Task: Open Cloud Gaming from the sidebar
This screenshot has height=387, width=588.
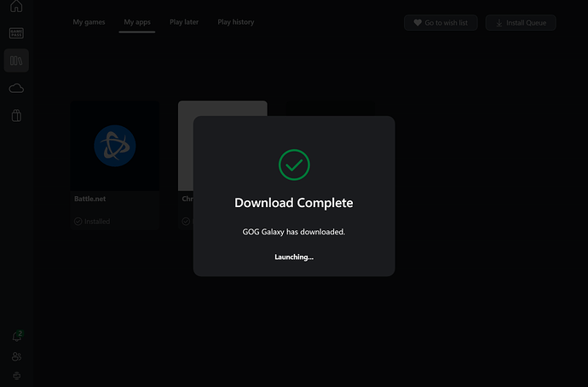Action: [16, 89]
